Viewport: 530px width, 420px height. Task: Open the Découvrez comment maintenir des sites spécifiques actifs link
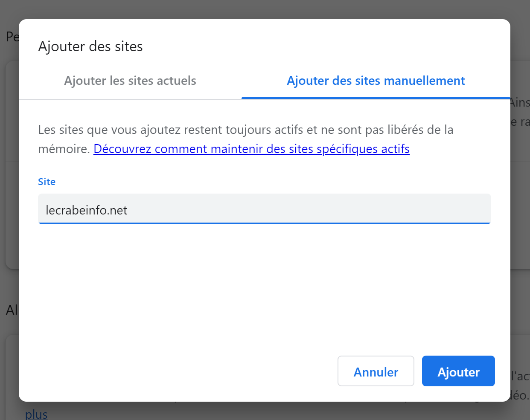point(251,149)
